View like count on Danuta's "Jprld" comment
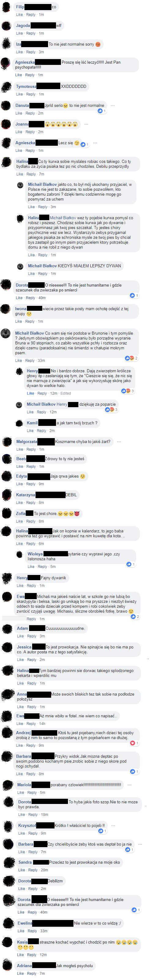The width and height of the screenshot is (154, 980). (x=102, y=111)
